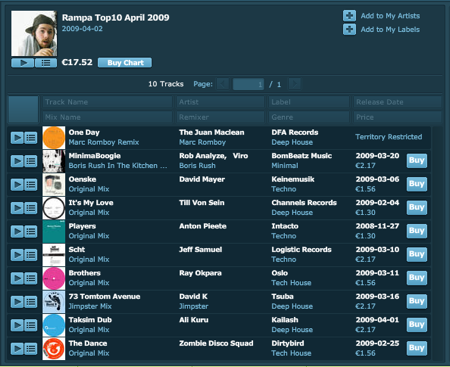450x367 pixels.
Task: Queue the track Scht
Action: tap(31, 255)
